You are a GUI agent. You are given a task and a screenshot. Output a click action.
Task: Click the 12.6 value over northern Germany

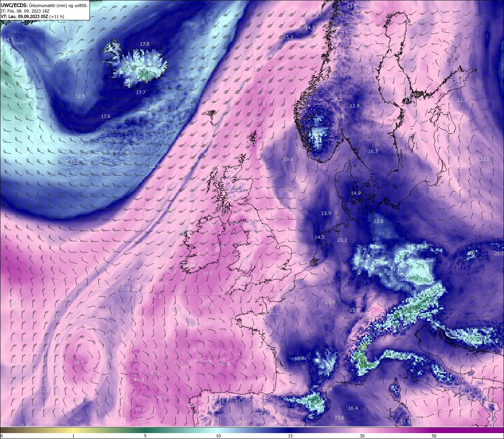point(378,221)
